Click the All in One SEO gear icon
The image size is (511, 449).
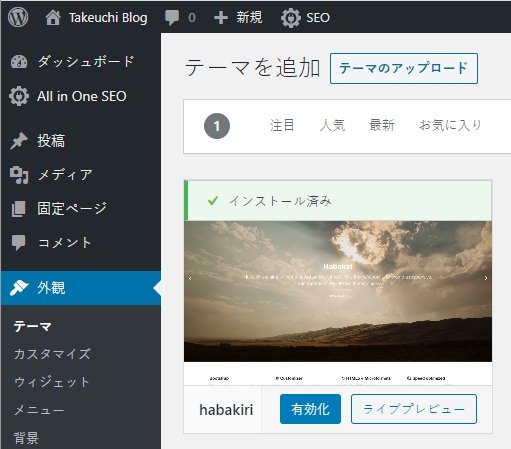(19, 96)
